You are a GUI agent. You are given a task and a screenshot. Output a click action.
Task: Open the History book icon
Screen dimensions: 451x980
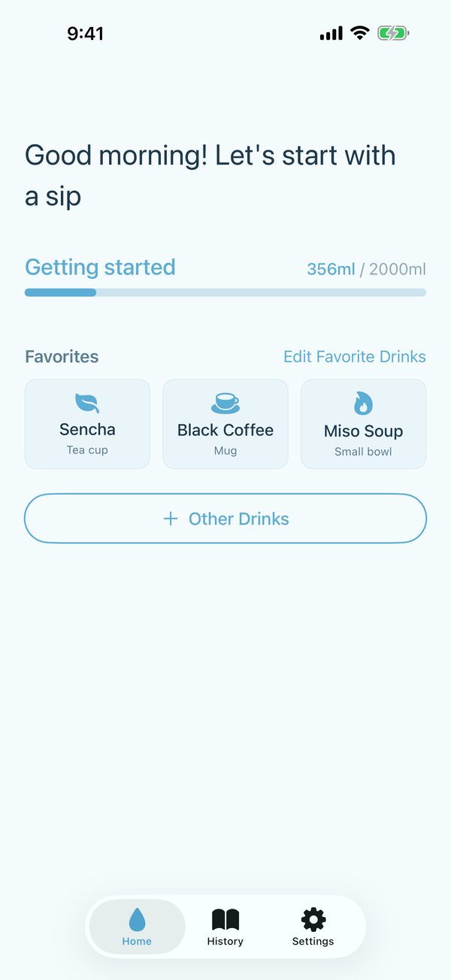[x=225, y=916]
